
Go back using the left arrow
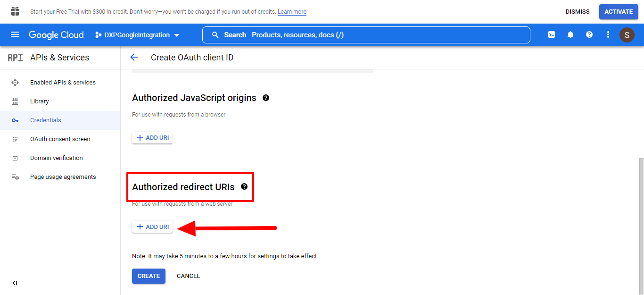pyautogui.click(x=134, y=58)
